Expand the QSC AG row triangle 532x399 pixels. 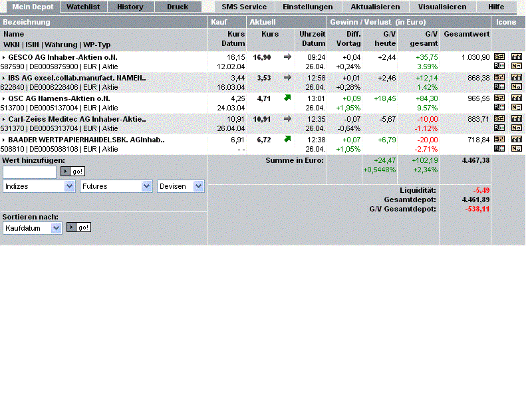click(x=3, y=99)
